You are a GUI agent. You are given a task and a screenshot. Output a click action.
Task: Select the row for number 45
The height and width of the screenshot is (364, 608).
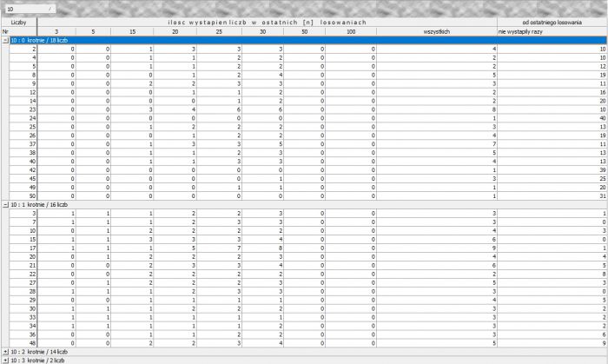coord(307,179)
